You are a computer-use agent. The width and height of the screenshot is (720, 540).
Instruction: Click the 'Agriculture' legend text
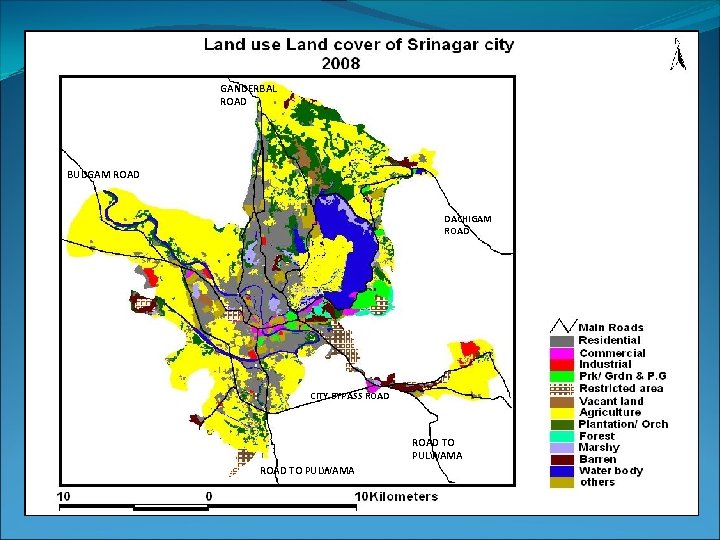(610, 412)
